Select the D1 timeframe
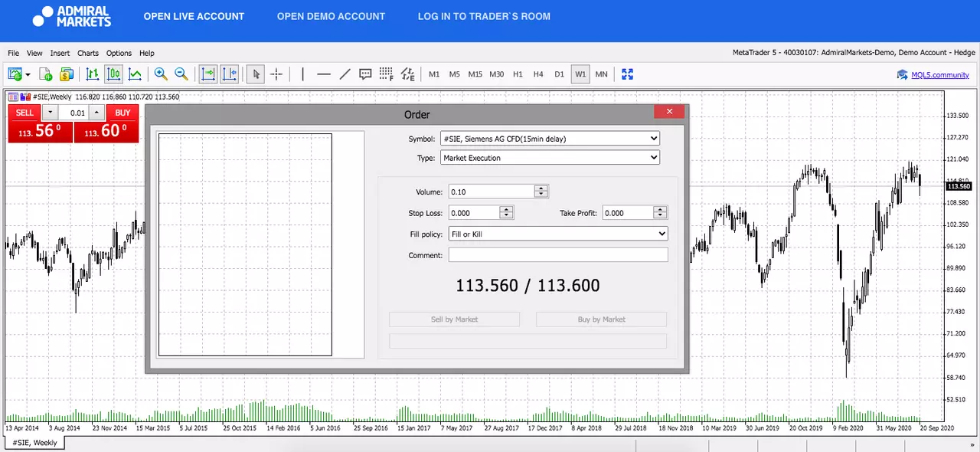980x452 pixels. coord(559,74)
